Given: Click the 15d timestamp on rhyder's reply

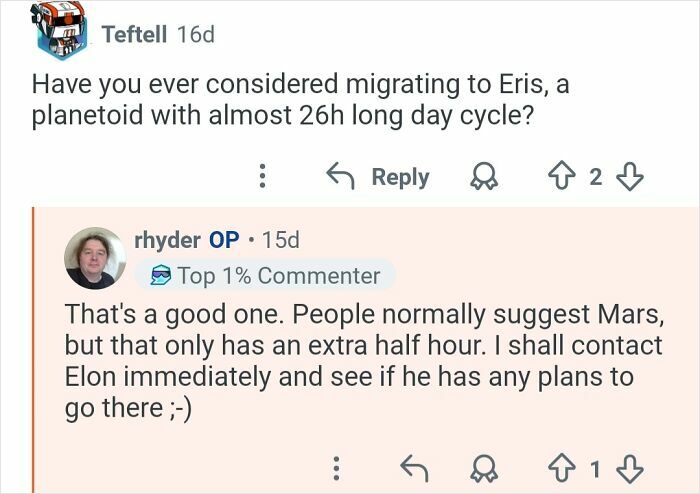Looking at the screenshot, I should (278, 240).
